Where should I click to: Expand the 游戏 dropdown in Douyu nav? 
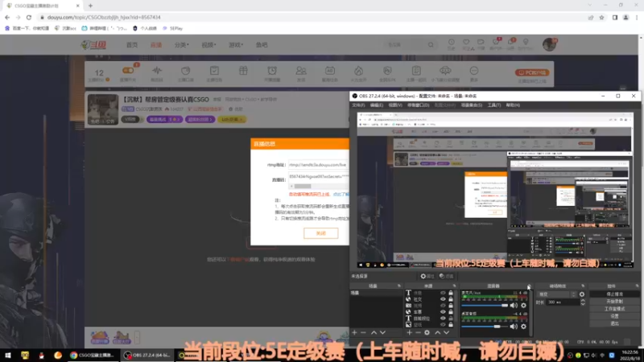click(236, 45)
